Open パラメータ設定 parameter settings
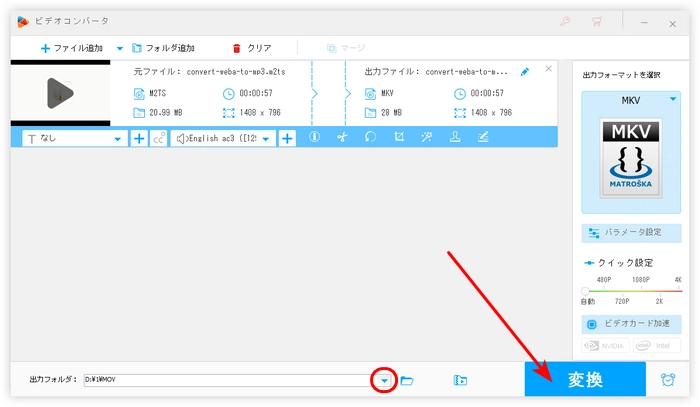The image size is (700, 407). coord(631,233)
